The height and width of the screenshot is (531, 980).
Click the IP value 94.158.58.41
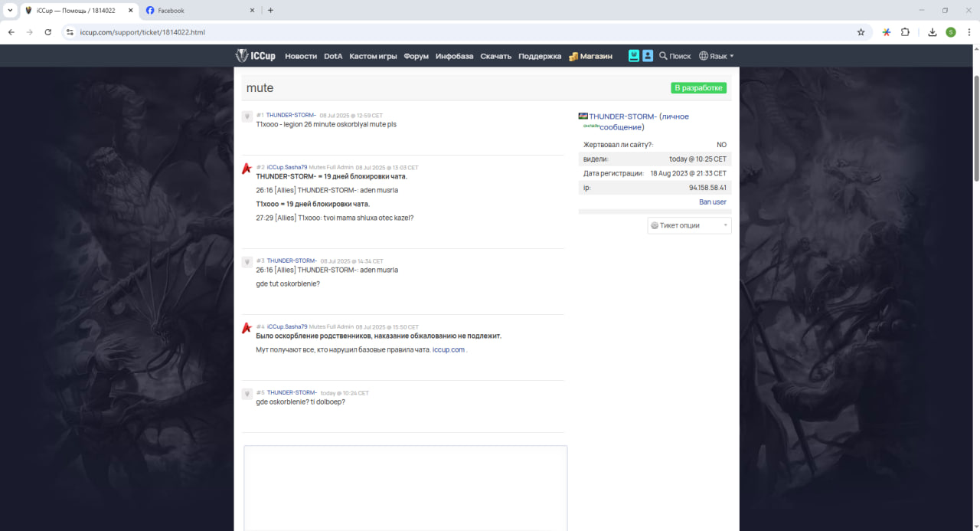point(707,188)
